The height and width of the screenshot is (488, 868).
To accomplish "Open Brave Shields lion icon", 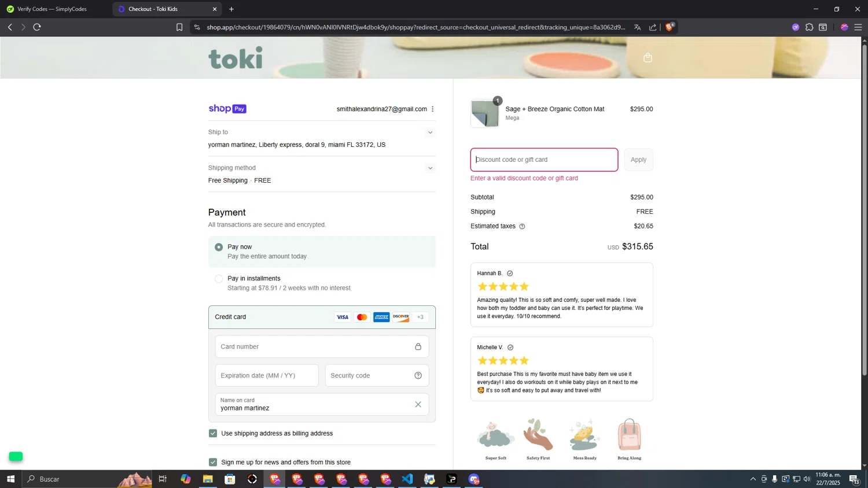I will 670,27.
